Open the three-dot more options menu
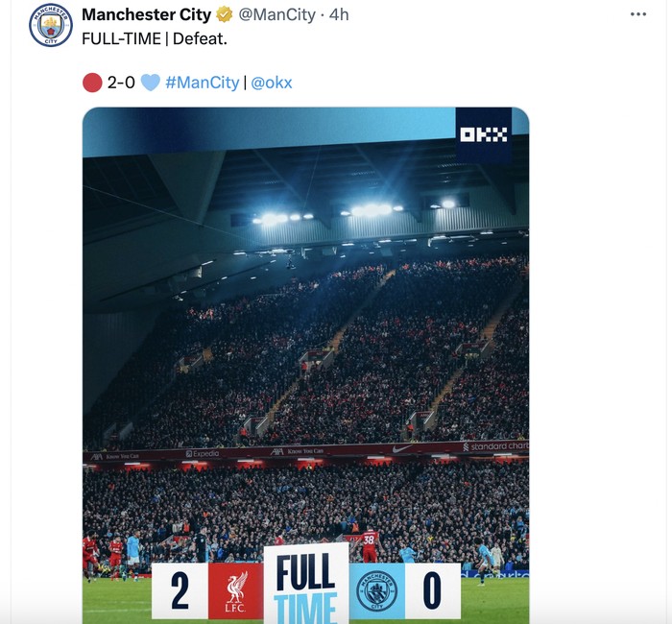672x624 pixels. 638,14
